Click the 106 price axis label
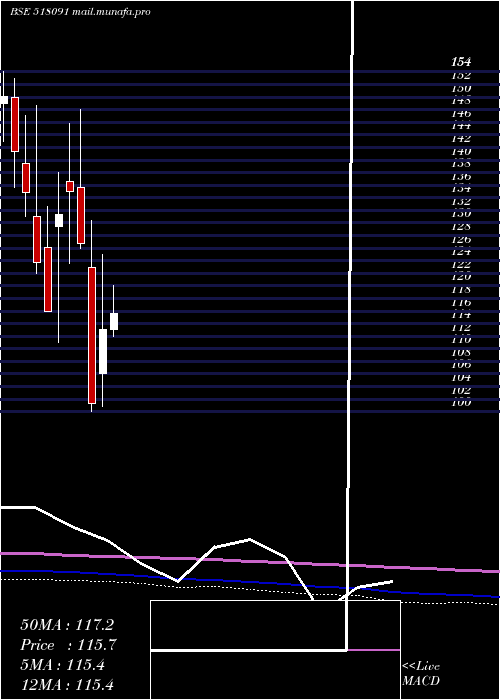The image size is (500, 700). pos(461,365)
